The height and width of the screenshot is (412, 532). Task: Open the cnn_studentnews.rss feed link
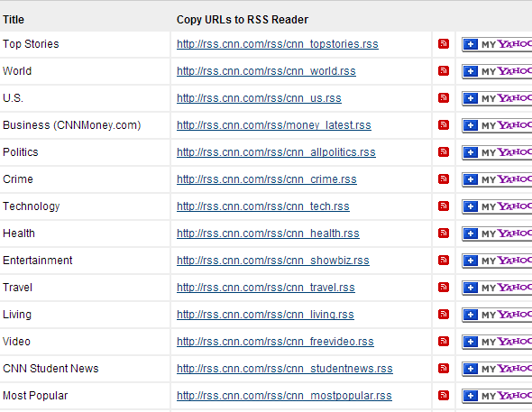pyautogui.click(x=285, y=369)
